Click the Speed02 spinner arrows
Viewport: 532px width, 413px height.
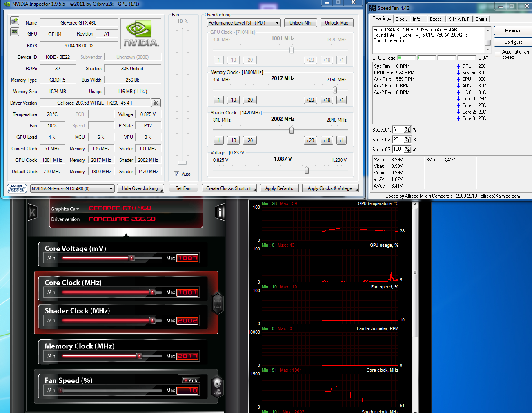[407, 139]
